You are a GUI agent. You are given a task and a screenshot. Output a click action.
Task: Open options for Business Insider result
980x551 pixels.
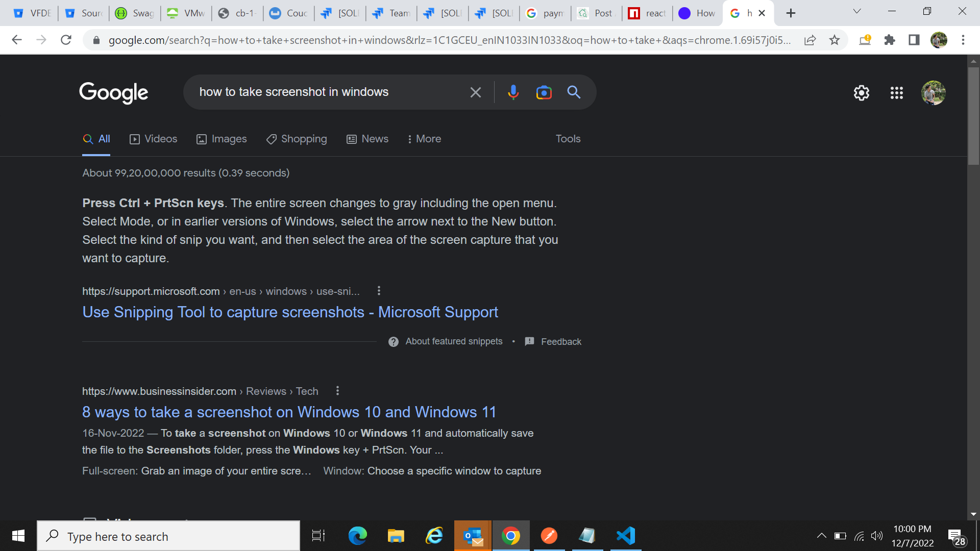337,391
